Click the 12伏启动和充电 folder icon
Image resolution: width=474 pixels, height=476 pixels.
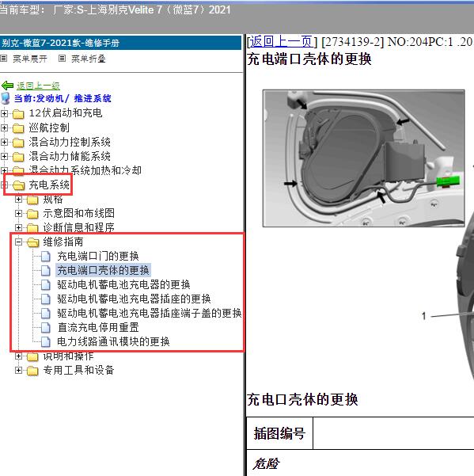(18, 114)
